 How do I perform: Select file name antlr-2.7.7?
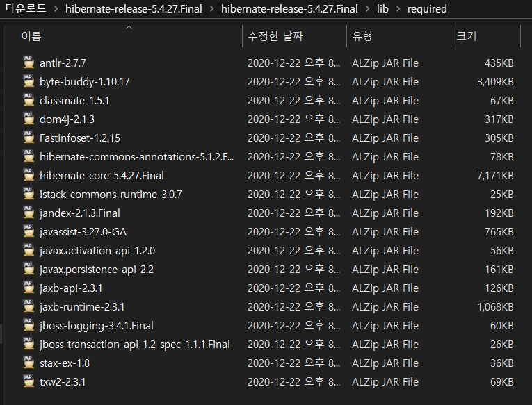click(63, 63)
